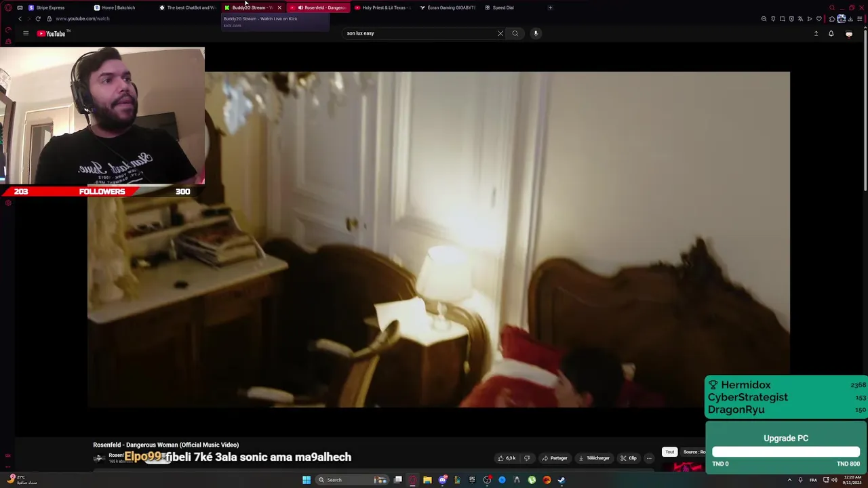
Task: Close the Buddy2G Stream tab
Action: click(279, 7)
